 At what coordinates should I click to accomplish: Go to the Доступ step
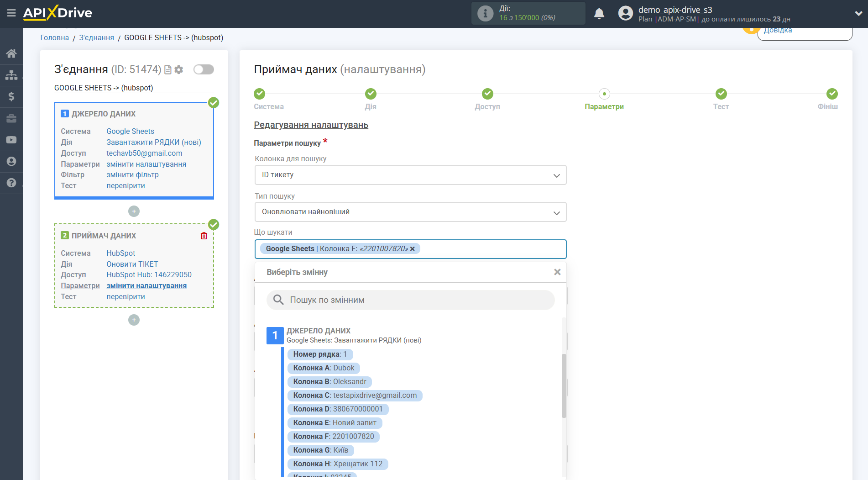(x=487, y=94)
